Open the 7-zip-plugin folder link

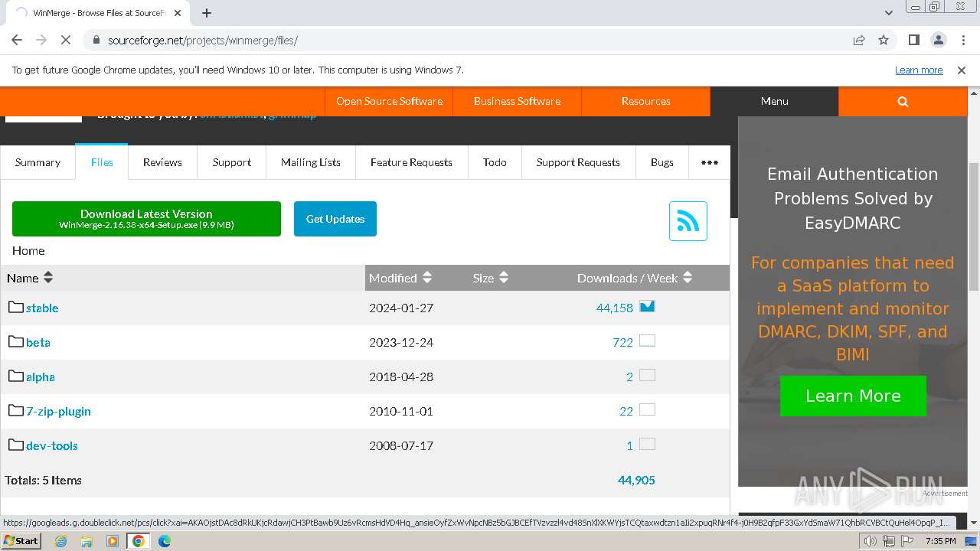(58, 411)
